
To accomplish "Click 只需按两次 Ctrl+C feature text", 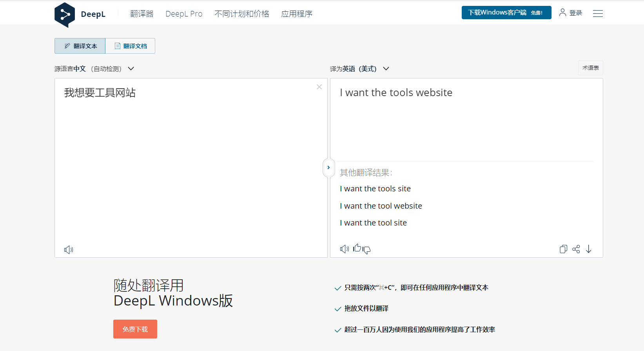I will [x=416, y=288].
